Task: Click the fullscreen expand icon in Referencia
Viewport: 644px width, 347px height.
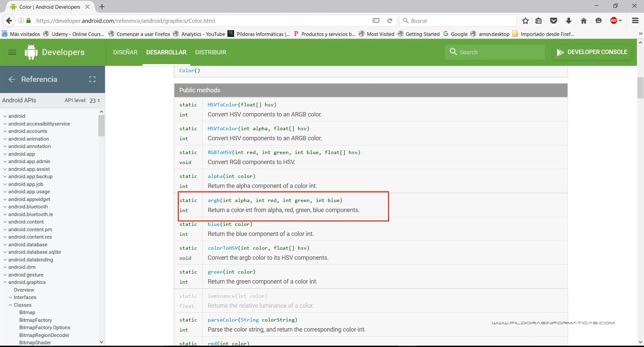Action: pyautogui.click(x=92, y=79)
